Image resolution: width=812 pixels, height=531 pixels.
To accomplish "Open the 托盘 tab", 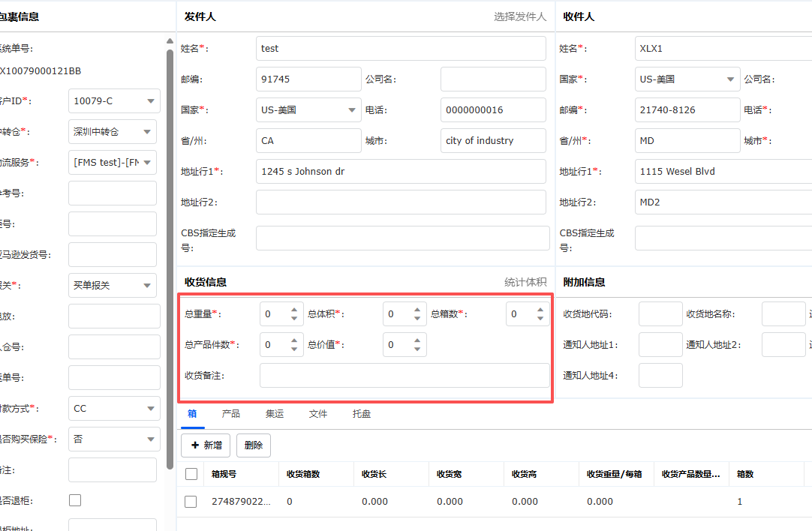I will pos(362,414).
